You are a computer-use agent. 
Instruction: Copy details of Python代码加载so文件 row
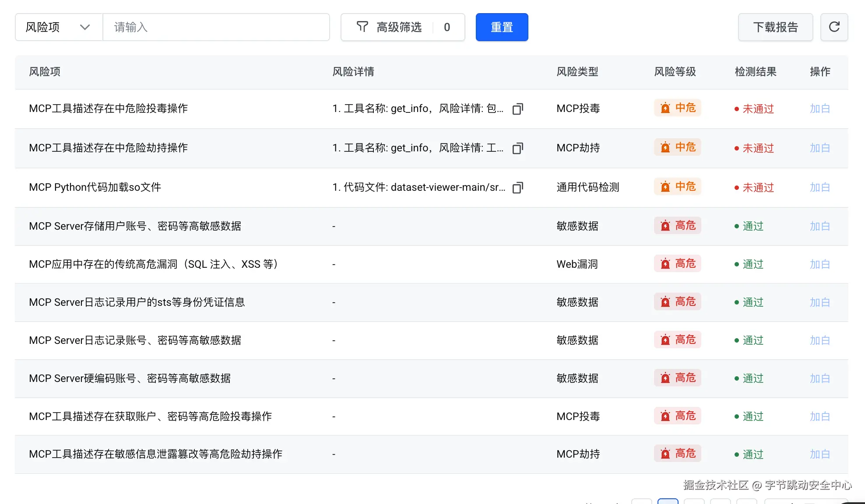pos(518,188)
